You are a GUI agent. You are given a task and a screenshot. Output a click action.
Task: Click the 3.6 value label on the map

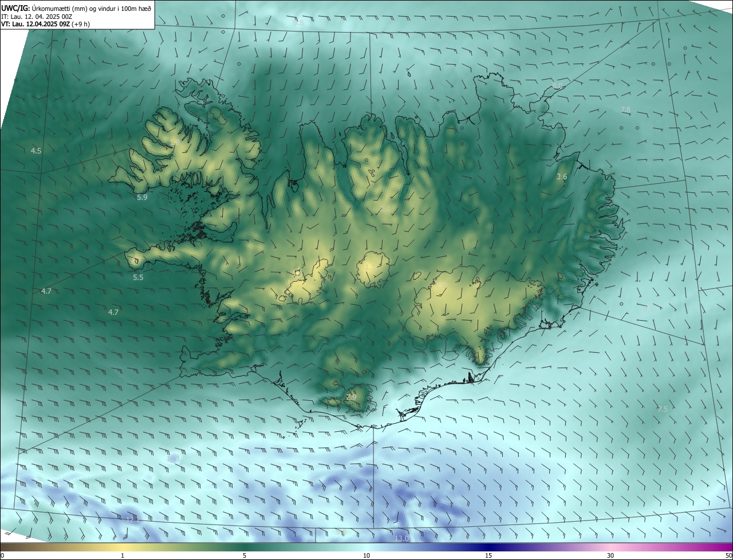[562, 178]
